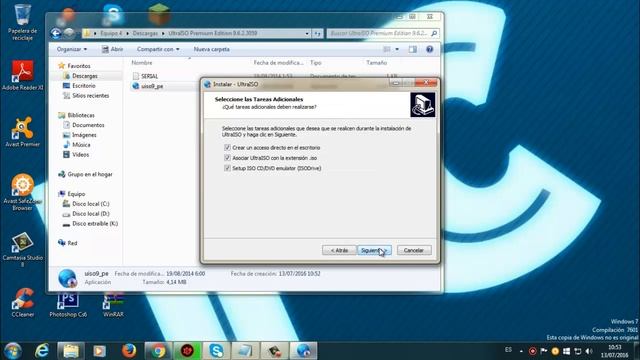Launch Firefox from the taskbar

coord(129,351)
